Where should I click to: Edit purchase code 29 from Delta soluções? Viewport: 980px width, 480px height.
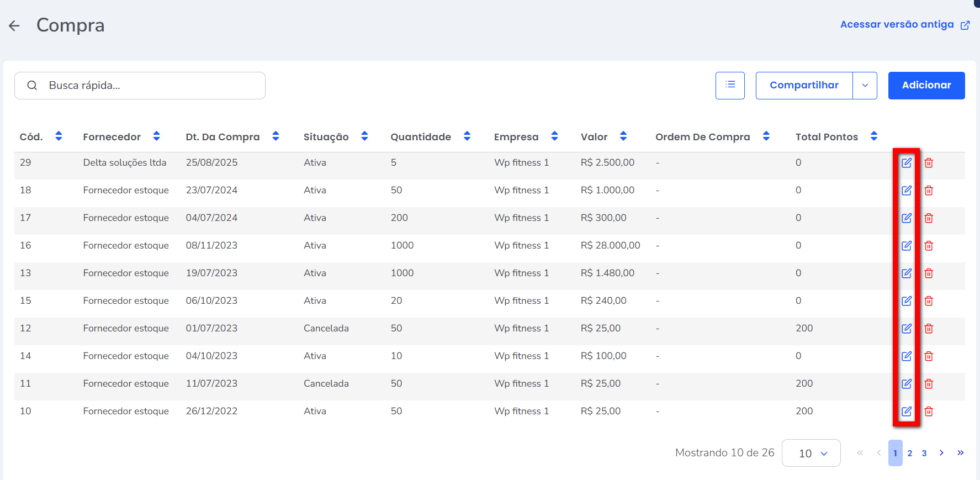pyautogui.click(x=907, y=163)
